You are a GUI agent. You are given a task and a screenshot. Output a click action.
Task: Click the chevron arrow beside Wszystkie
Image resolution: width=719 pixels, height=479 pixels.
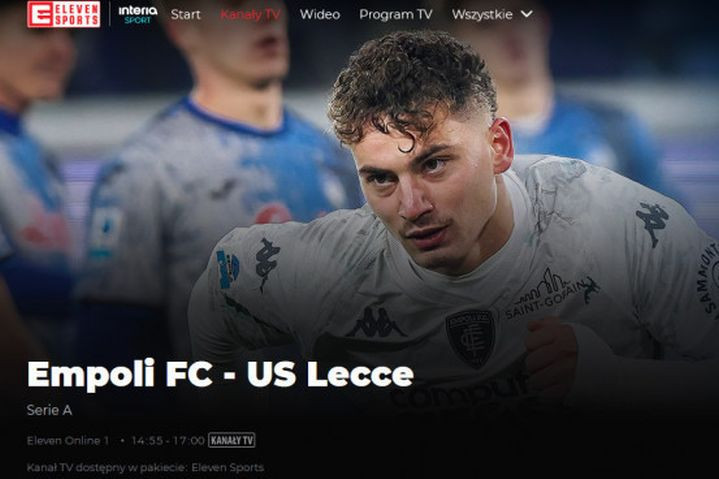527,14
